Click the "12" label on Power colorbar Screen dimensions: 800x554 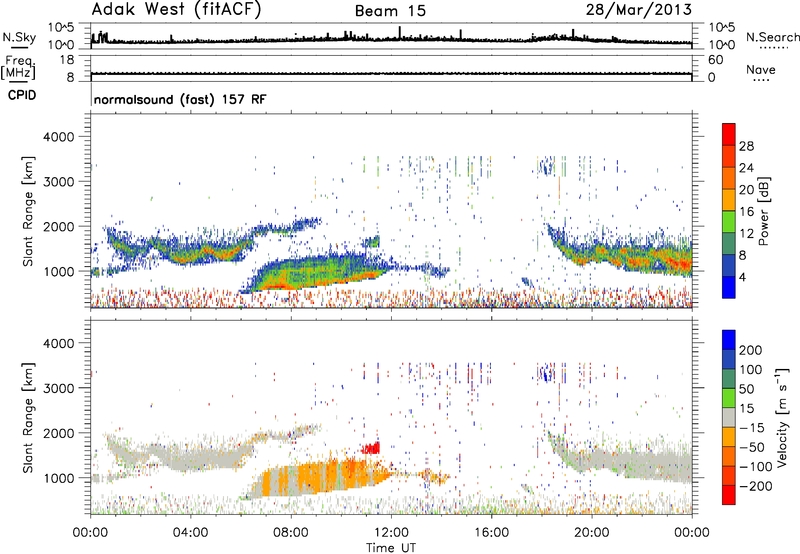pos(746,234)
